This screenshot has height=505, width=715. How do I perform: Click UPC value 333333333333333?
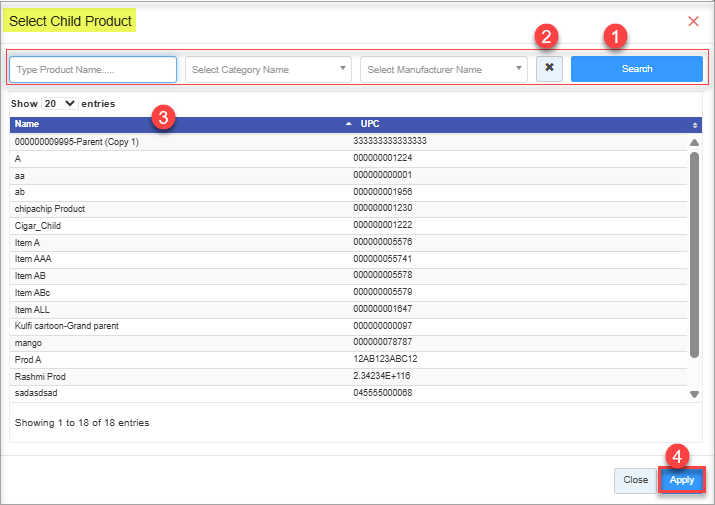pos(390,141)
